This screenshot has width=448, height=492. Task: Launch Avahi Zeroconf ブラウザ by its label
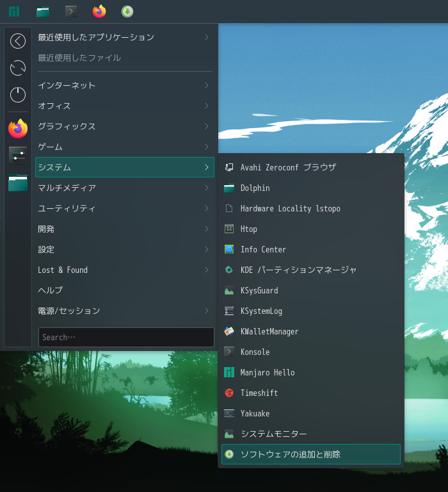click(x=288, y=168)
